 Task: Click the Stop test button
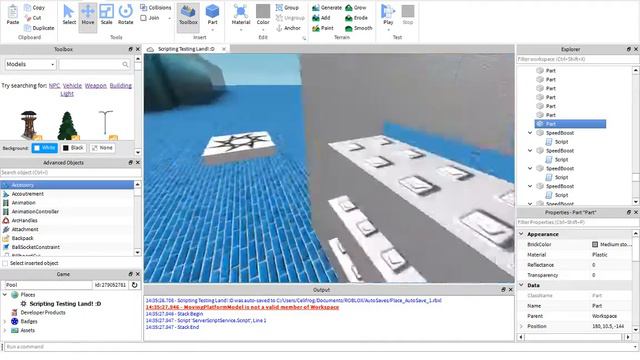coord(408,15)
